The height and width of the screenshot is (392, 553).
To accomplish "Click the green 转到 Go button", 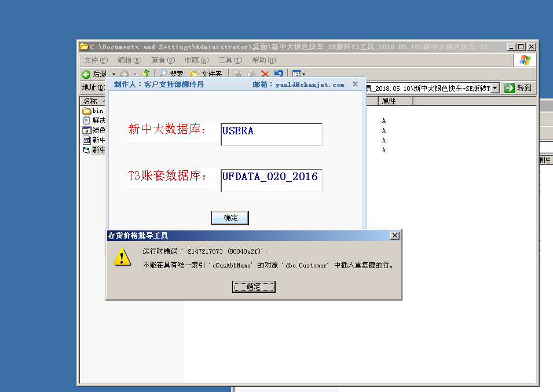I will (x=518, y=88).
